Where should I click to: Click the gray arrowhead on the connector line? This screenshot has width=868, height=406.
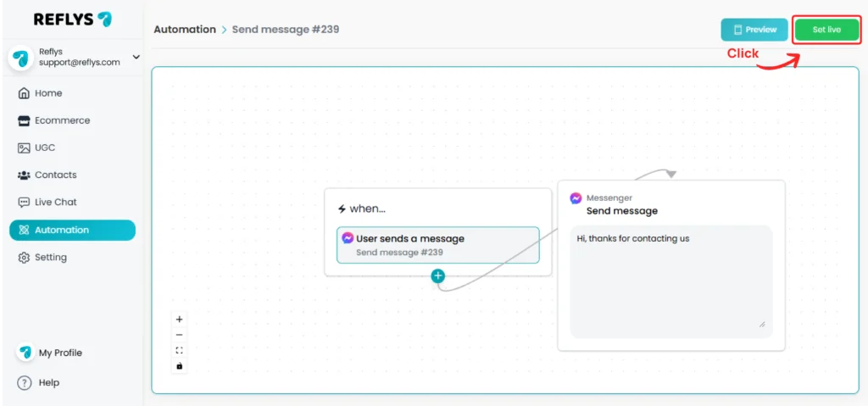[671, 174]
